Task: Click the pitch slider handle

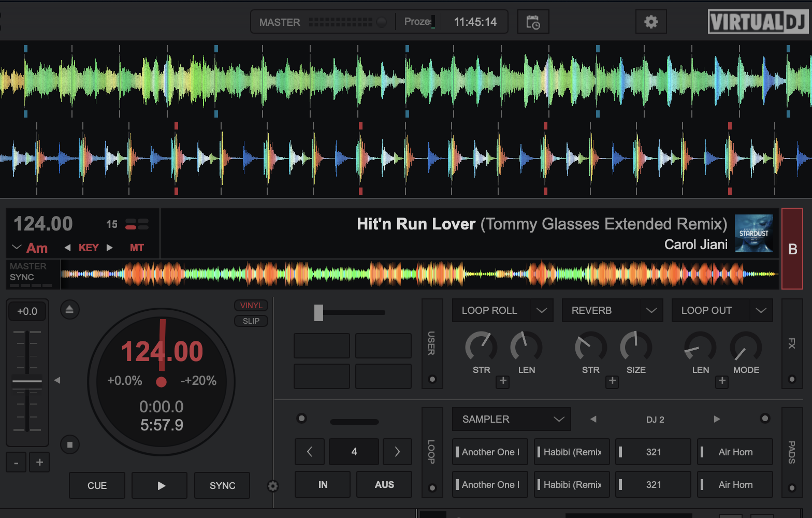Action: 27,381
